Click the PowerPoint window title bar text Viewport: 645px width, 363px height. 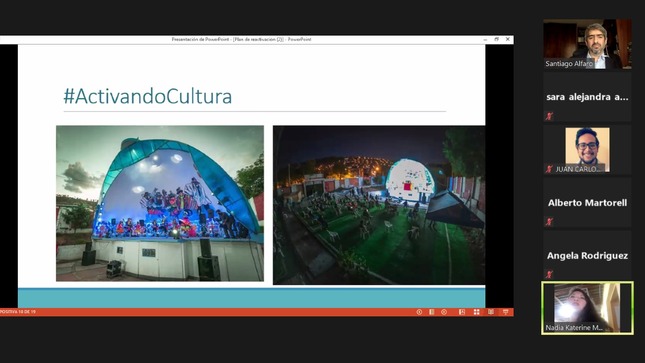click(x=241, y=40)
